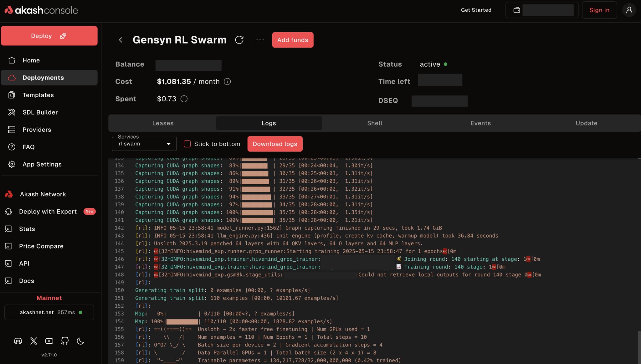Viewport: 641px width, 364px height.
Task: Click the Akash Console logo
Action: coord(41,10)
